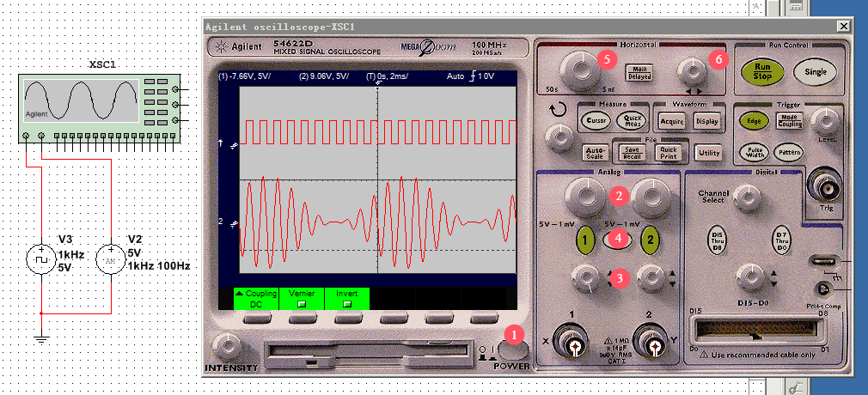Click the channel 1 vertical position knob

click(585, 278)
